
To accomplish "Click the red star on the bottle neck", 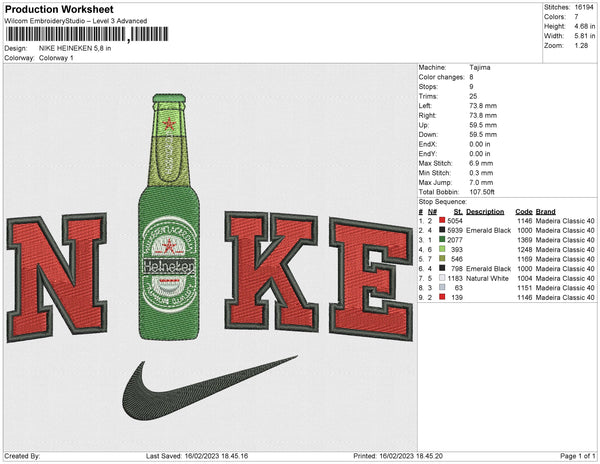I will [x=169, y=124].
